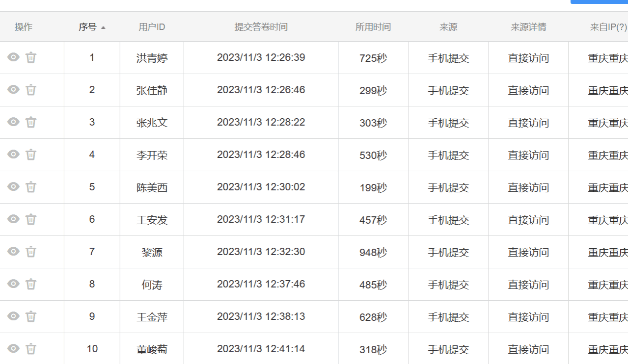Show 何涛's response with eye icon

coord(13,284)
